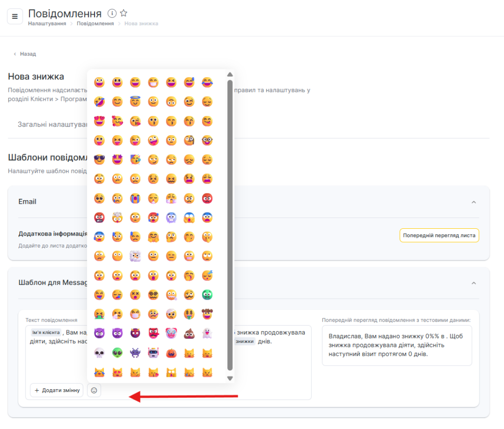The image size is (504, 429).
Task: Toggle the emoji picker smiley button
Action: [x=94, y=390]
